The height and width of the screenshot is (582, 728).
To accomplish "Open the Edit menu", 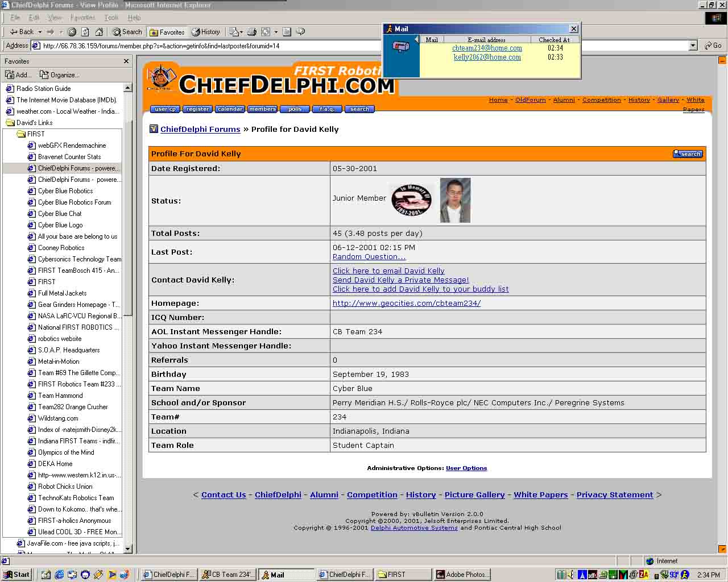I will [x=34, y=18].
